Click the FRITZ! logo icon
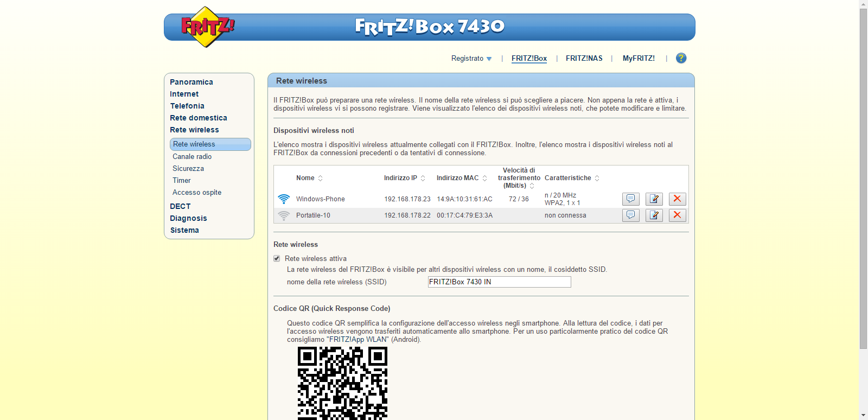Image resolution: width=868 pixels, height=420 pixels. [x=207, y=27]
